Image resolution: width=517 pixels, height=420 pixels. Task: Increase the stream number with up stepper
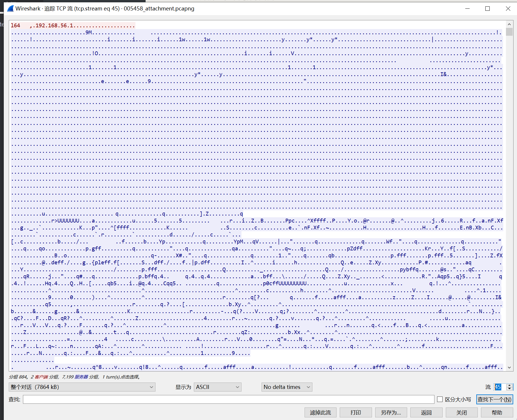[509, 385]
